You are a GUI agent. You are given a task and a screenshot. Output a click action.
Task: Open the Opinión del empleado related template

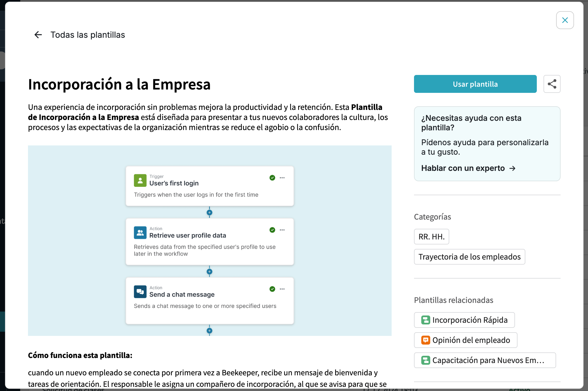(x=465, y=340)
